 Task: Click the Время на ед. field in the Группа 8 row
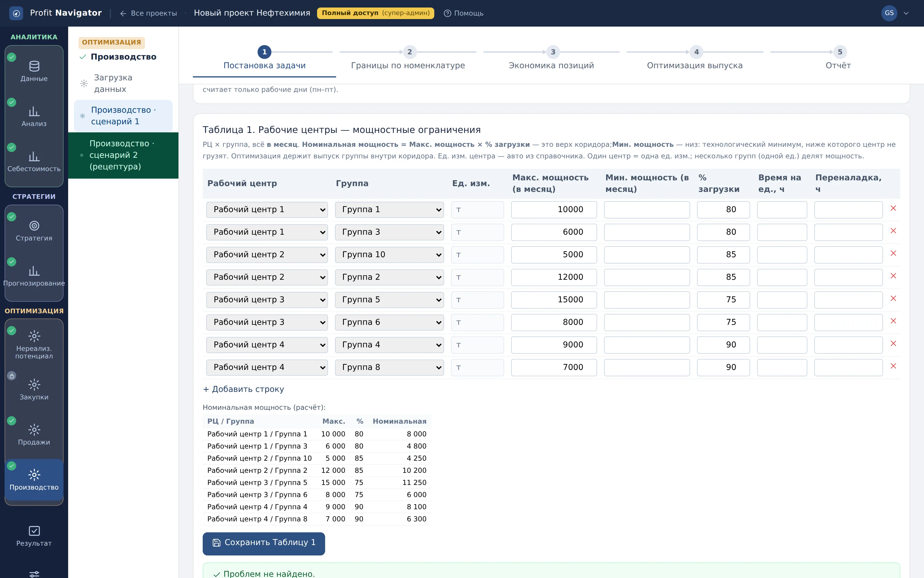click(x=782, y=367)
